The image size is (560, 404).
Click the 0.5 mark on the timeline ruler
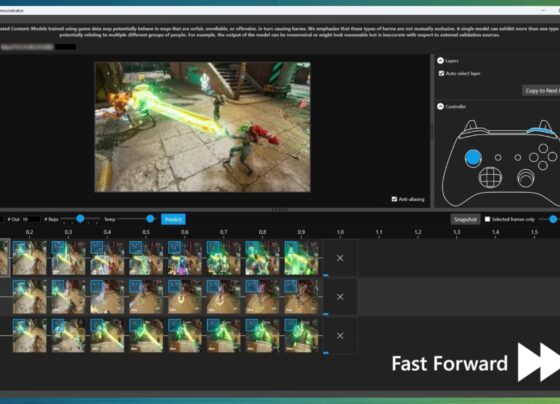[x=146, y=232]
